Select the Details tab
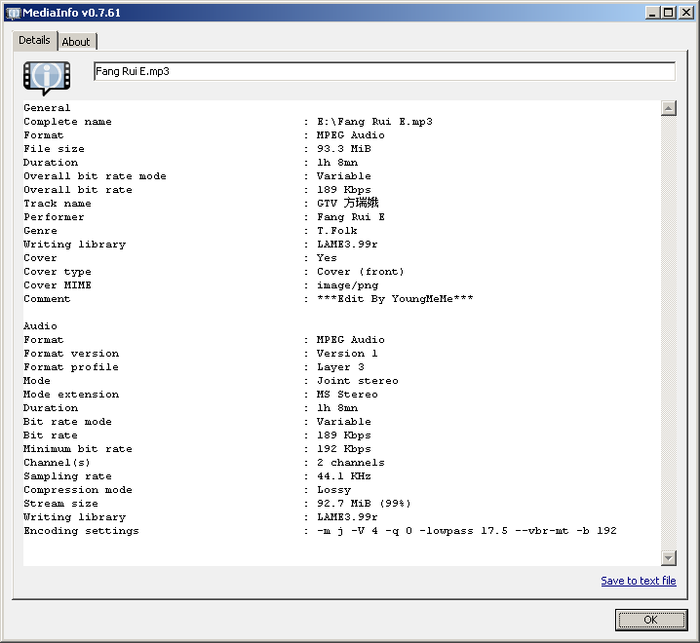The image size is (700, 643). pyautogui.click(x=34, y=41)
